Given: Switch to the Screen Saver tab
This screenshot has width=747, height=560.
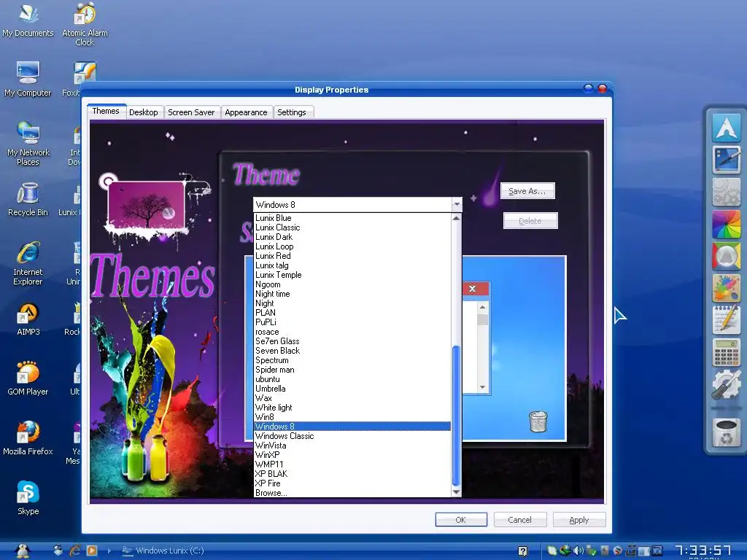Looking at the screenshot, I should pyautogui.click(x=191, y=112).
